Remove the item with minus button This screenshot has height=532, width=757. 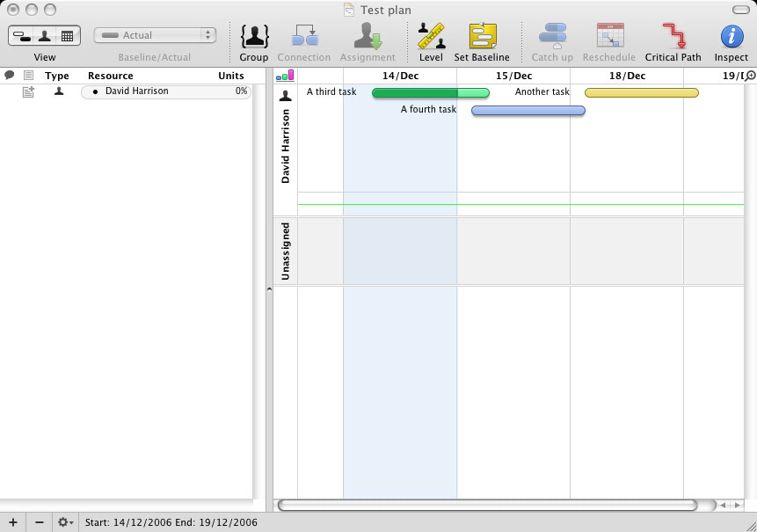click(x=39, y=522)
